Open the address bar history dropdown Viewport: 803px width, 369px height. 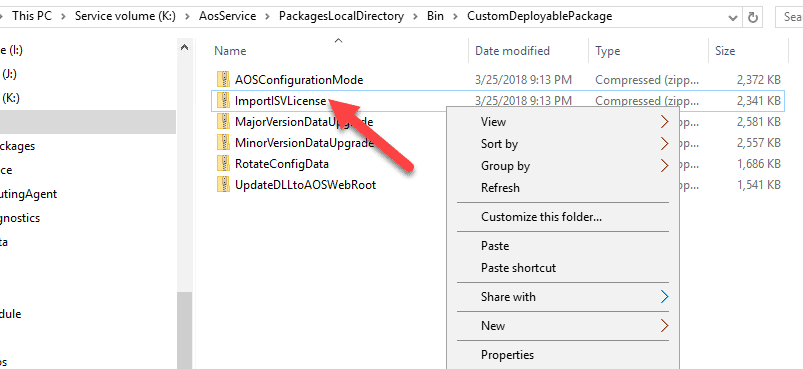pos(733,17)
